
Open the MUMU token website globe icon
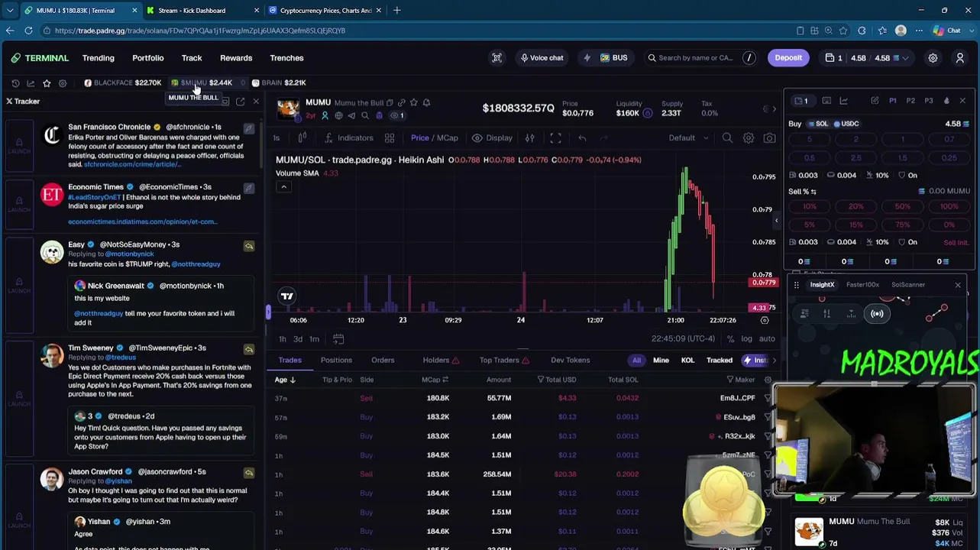(x=338, y=116)
